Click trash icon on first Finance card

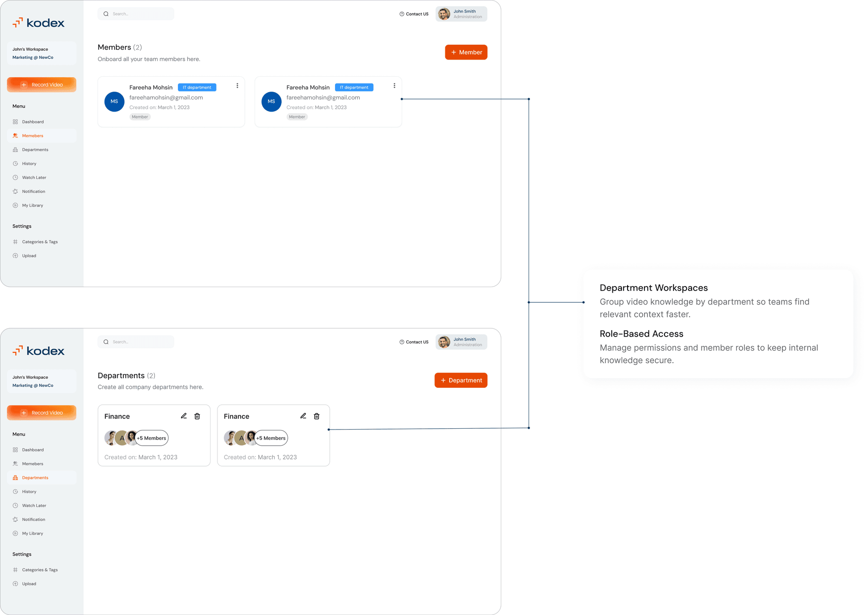click(197, 416)
